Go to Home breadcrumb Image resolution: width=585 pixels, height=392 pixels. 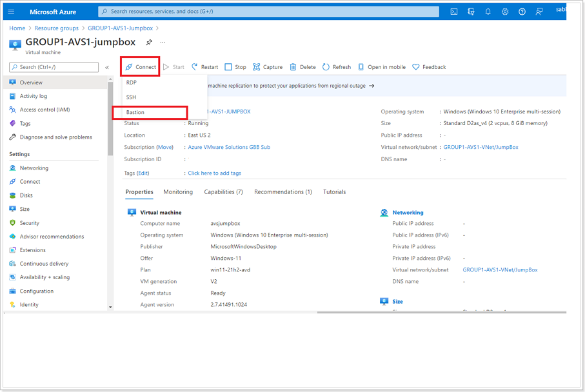pyautogui.click(x=17, y=28)
